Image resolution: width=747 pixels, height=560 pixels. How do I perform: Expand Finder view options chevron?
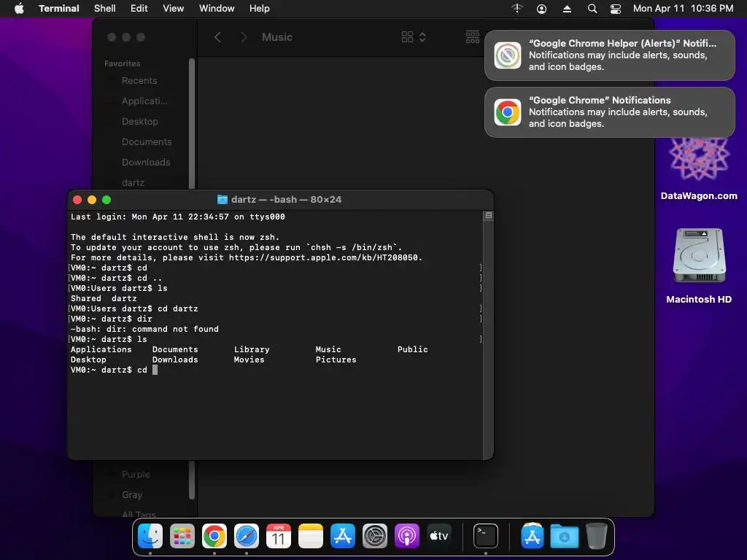coord(422,37)
